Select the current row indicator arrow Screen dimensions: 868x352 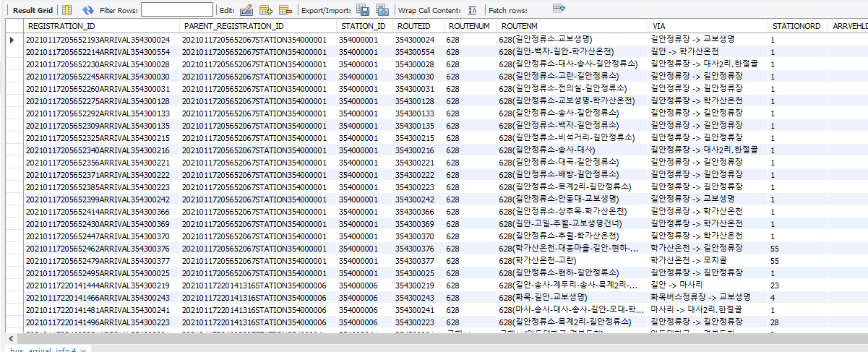point(12,39)
